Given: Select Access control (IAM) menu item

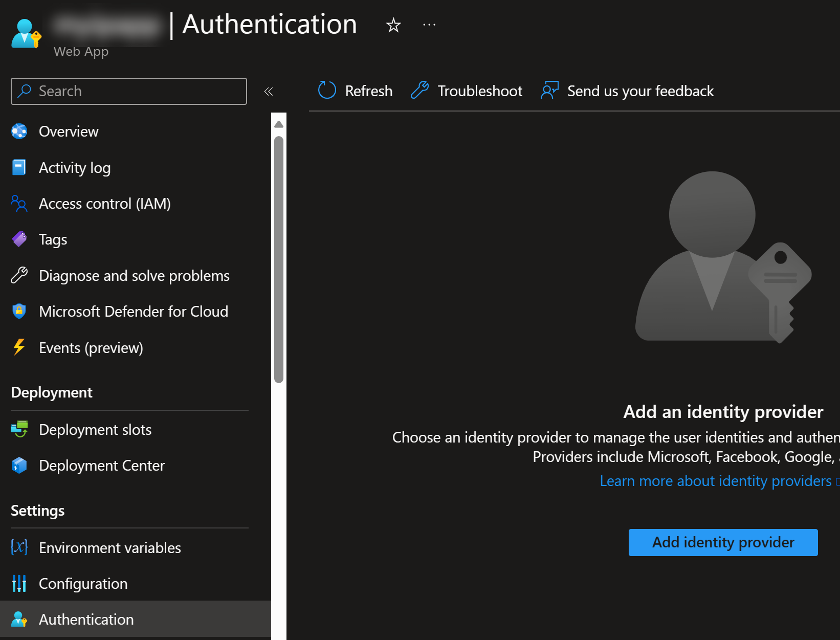Looking at the screenshot, I should pyautogui.click(x=105, y=204).
